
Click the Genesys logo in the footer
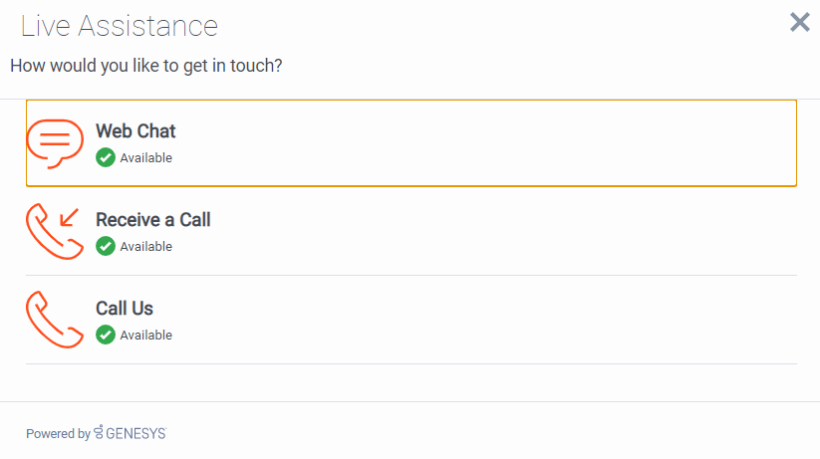pos(130,432)
